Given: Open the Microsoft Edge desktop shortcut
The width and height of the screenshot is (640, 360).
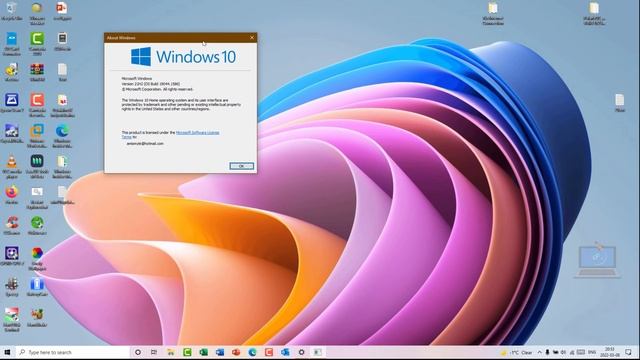Looking at the screenshot, I should pyautogui.click(x=62, y=136).
